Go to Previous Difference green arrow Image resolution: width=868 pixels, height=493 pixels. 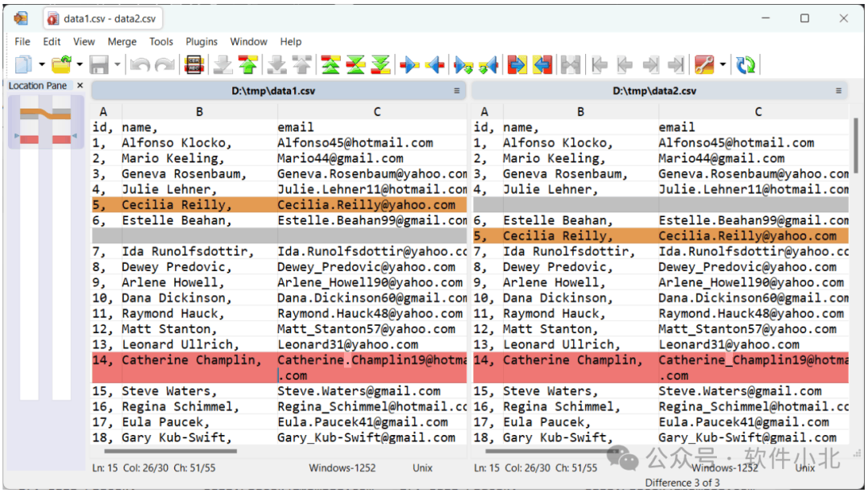248,65
